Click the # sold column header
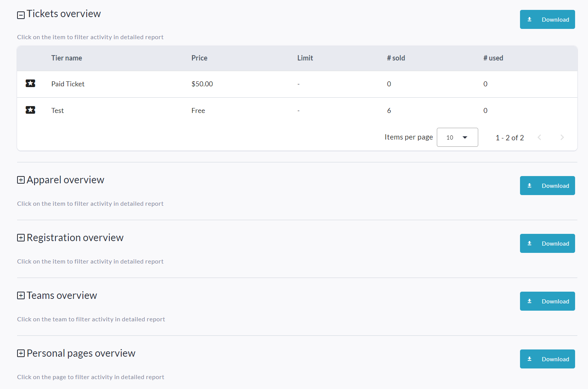588x389 pixels. pos(396,58)
